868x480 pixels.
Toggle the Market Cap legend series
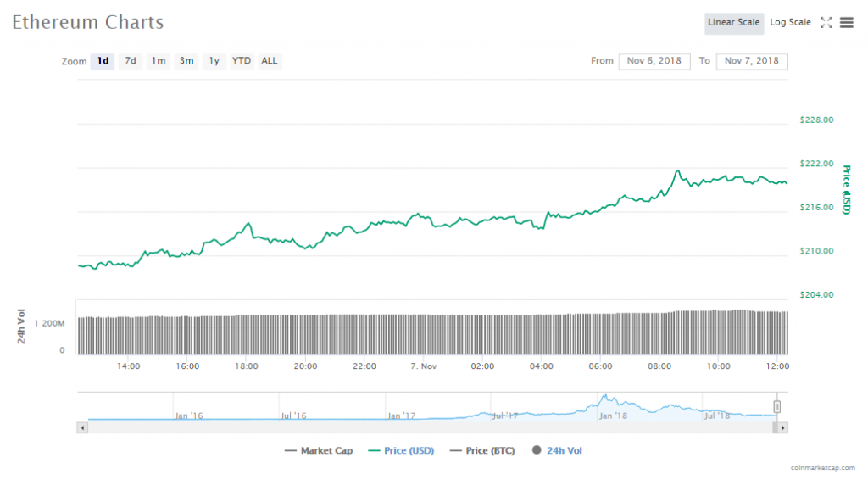click(x=319, y=450)
